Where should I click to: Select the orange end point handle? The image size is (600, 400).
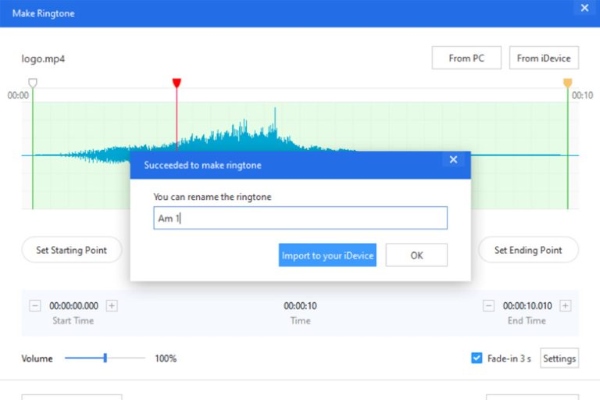(x=568, y=84)
